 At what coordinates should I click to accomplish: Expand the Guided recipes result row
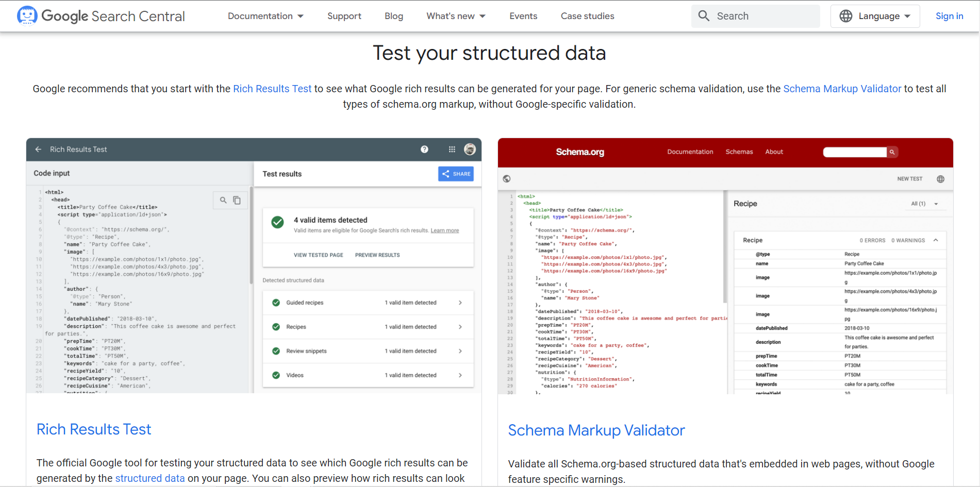(x=460, y=303)
